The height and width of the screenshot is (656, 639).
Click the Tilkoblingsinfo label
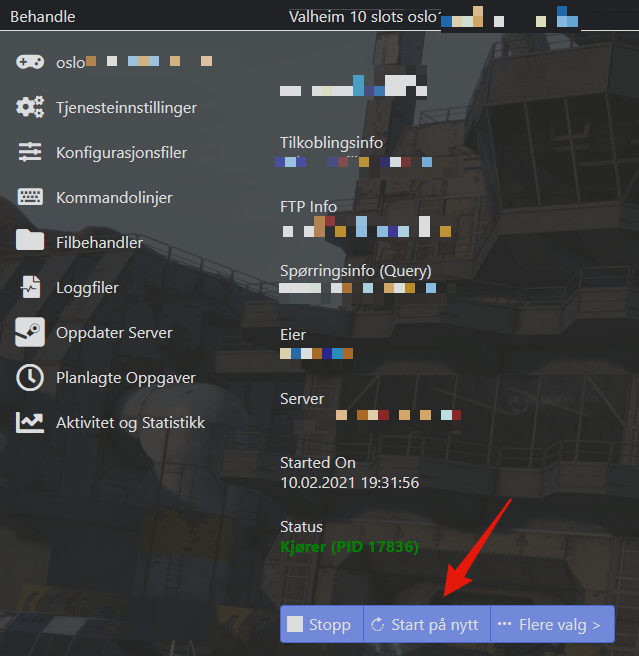pos(331,143)
